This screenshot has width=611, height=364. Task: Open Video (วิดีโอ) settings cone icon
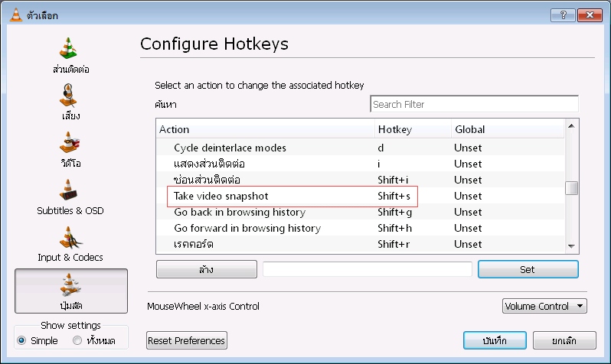pyautogui.click(x=70, y=142)
